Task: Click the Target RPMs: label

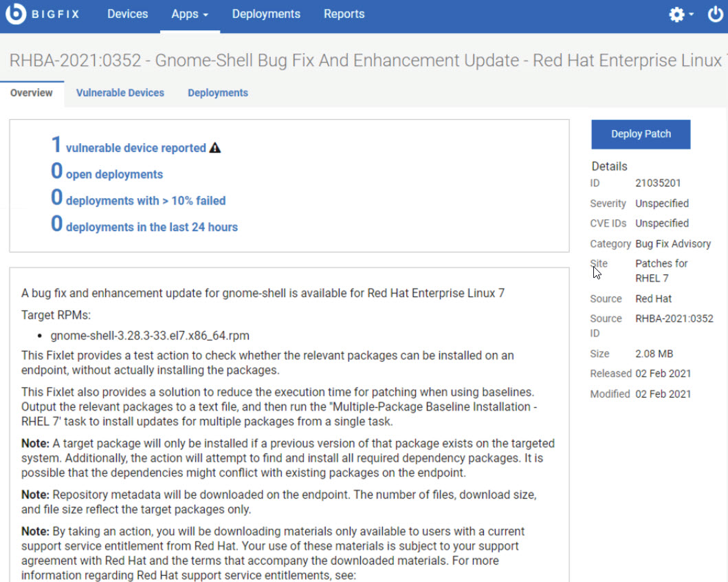Action: (x=56, y=315)
